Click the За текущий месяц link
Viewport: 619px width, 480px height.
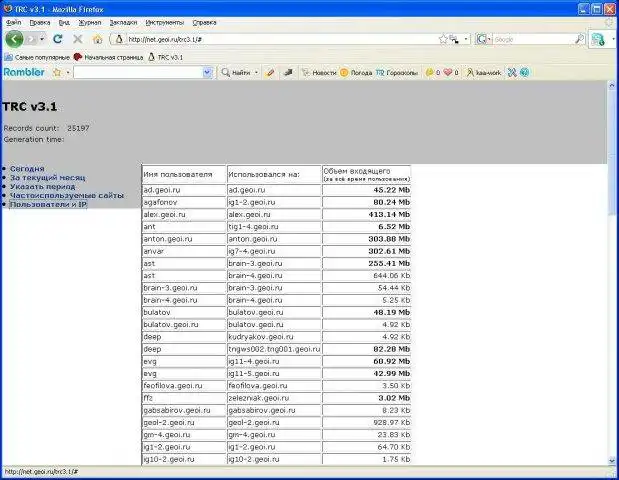pos(47,178)
